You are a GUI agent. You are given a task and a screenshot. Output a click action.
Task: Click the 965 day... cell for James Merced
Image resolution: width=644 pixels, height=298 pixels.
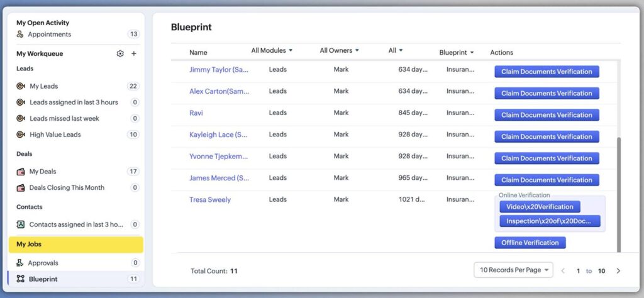click(x=413, y=178)
